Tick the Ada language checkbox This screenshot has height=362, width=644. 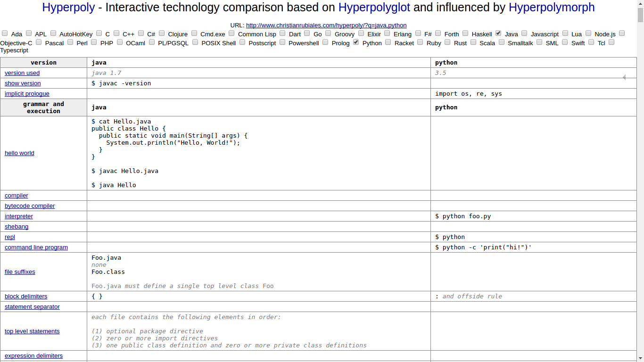click(x=5, y=33)
